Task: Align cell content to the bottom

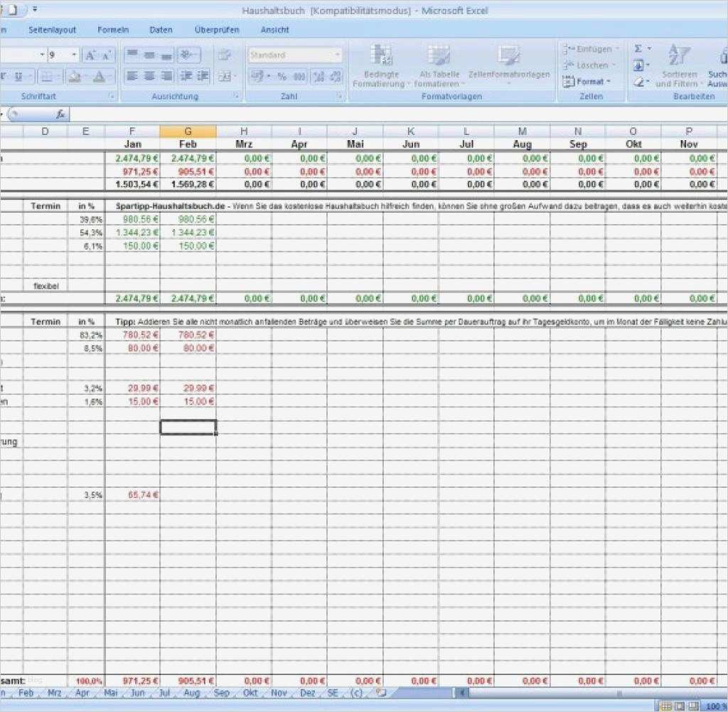Action: coord(166,55)
